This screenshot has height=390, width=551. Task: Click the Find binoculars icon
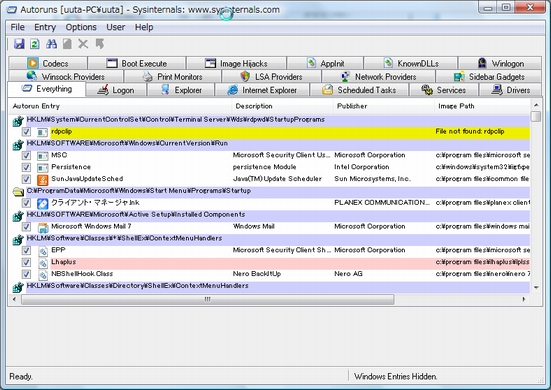coord(51,44)
